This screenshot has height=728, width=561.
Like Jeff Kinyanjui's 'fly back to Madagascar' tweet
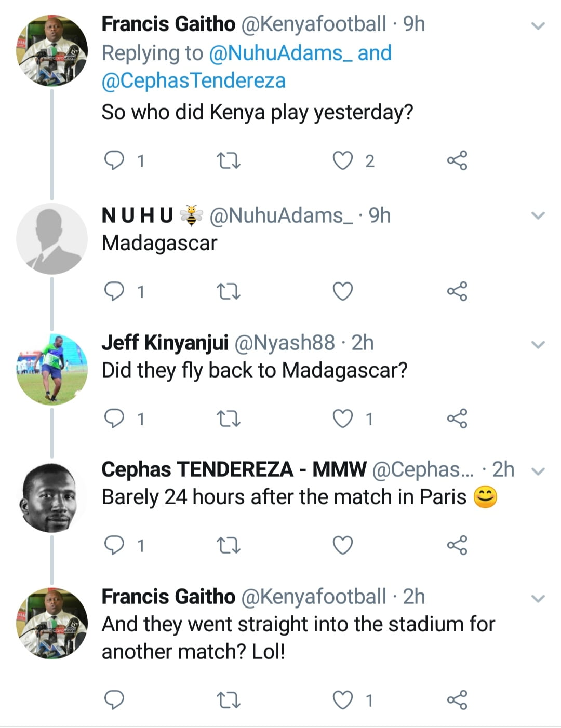342,419
